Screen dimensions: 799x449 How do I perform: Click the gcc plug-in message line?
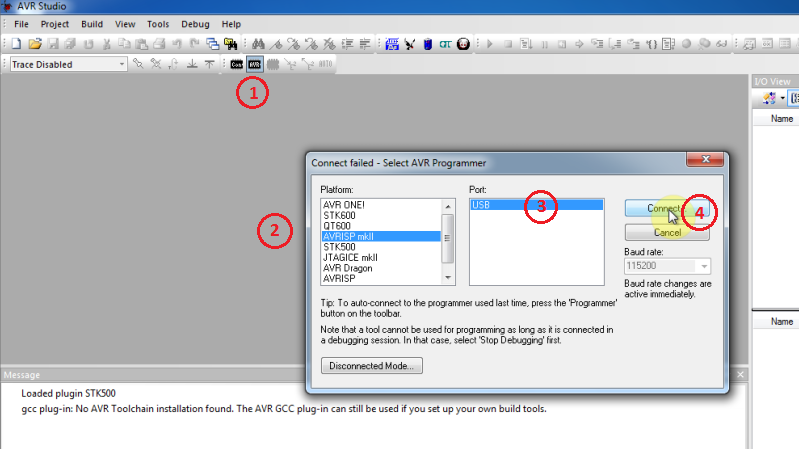[x=283, y=409]
